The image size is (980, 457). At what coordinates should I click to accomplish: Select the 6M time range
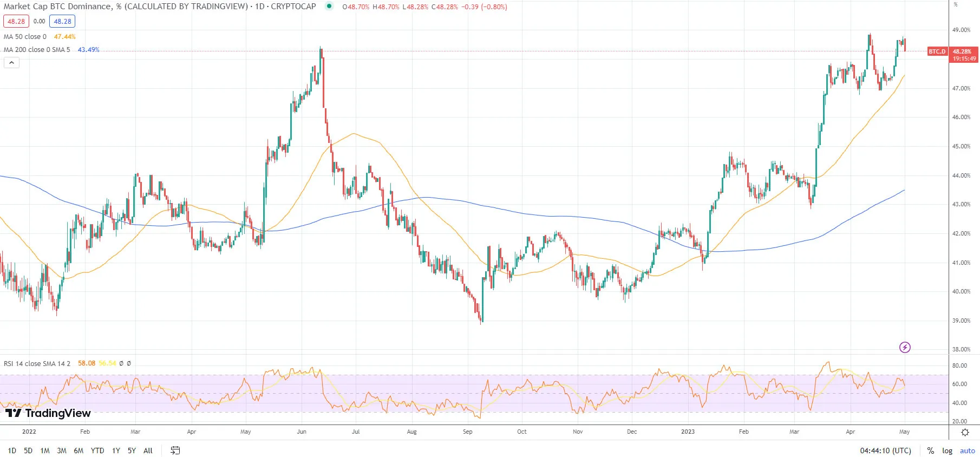[79, 451]
